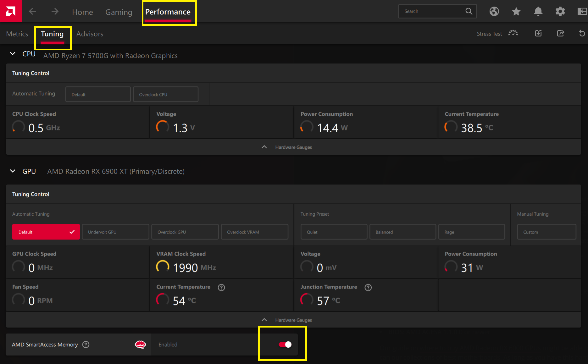588x364 pixels.
Task: Click the 38.5 °C temperature reading
Action: (x=477, y=128)
